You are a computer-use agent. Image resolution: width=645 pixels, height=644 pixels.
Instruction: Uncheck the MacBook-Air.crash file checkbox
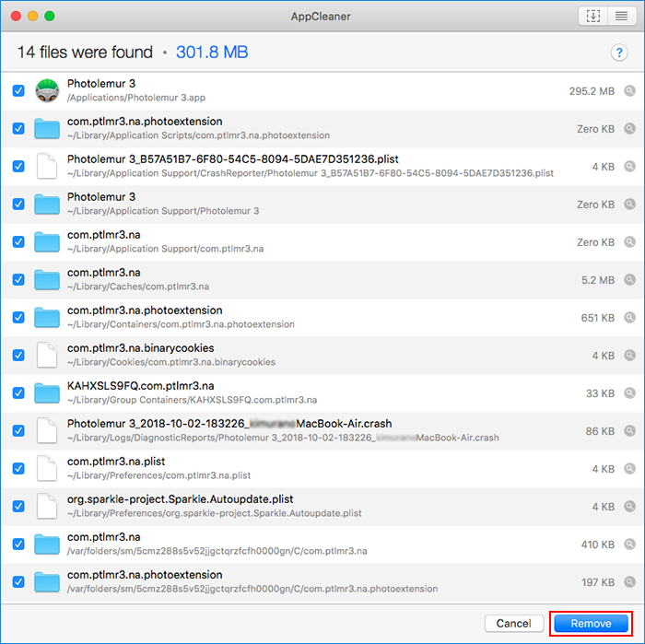click(x=18, y=430)
